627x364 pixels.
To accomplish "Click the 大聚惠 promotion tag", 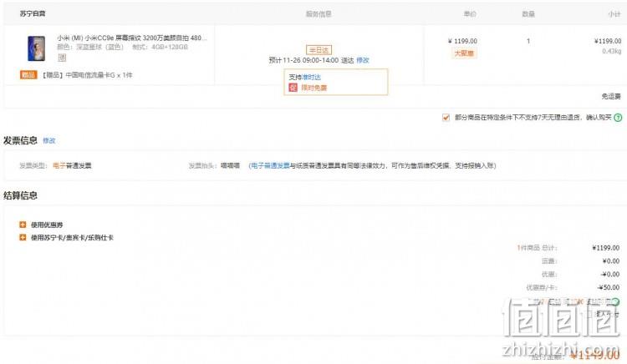I will coord(464,53).
